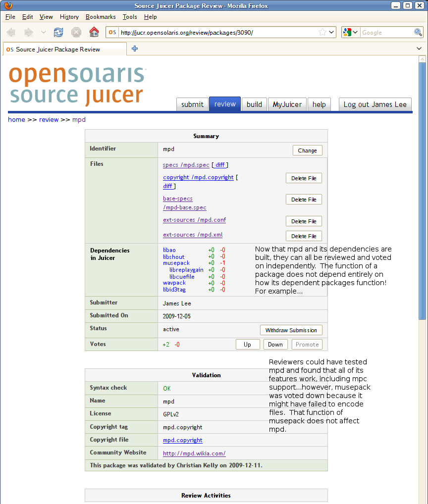Image resolution: width=428 pixels, height=504 pixels.
Task: Click the Reload page icon
Action: (x=58, y=32)
